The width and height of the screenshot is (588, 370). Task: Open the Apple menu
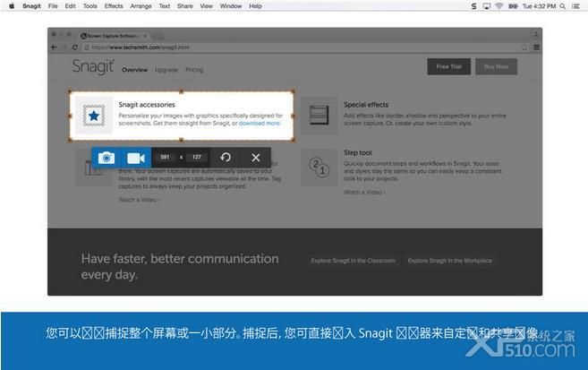tap(12, 6)
